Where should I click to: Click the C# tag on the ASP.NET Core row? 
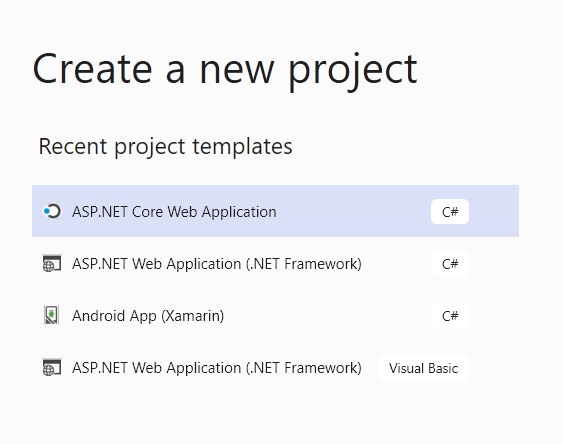(x=450, y=212)
